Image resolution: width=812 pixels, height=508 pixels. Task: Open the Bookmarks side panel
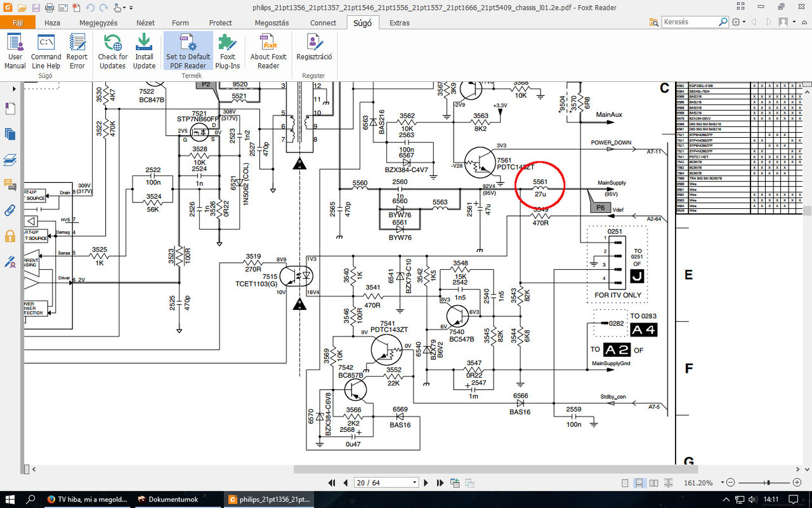pyautogui.click(x=10, y=109)
